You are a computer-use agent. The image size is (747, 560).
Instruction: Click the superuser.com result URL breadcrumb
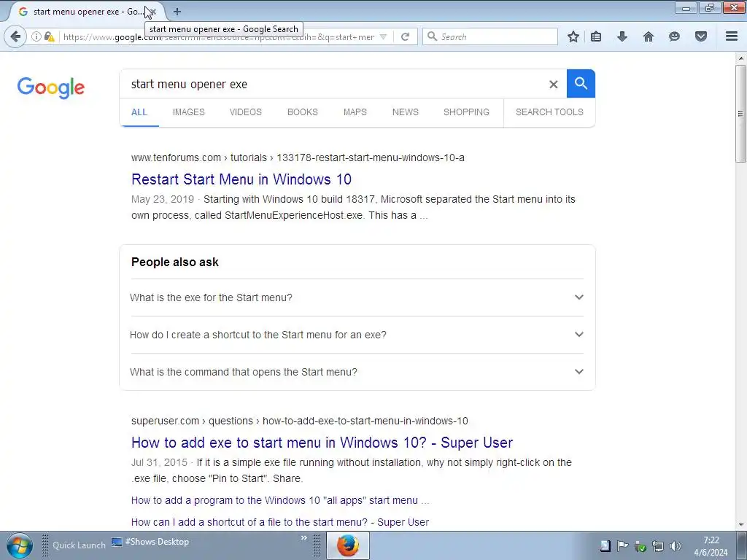pyautogui.click(x=300, y=421)
